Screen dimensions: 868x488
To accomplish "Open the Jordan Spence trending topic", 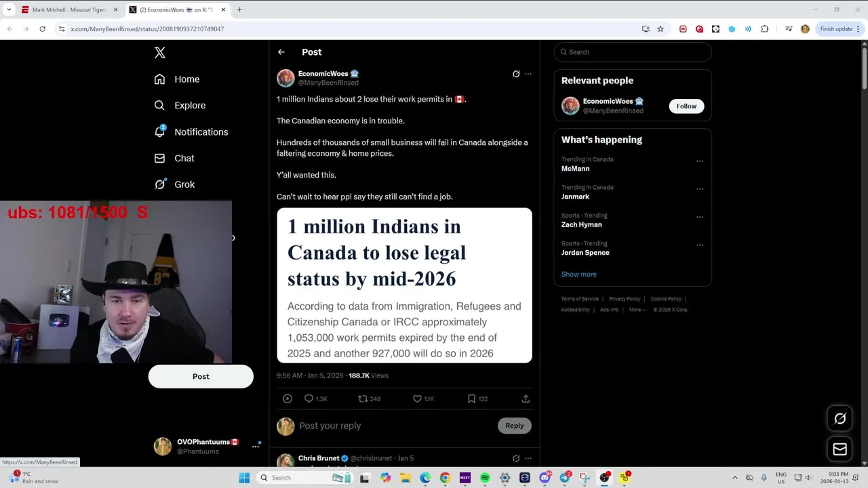I will tap(585, 253).
